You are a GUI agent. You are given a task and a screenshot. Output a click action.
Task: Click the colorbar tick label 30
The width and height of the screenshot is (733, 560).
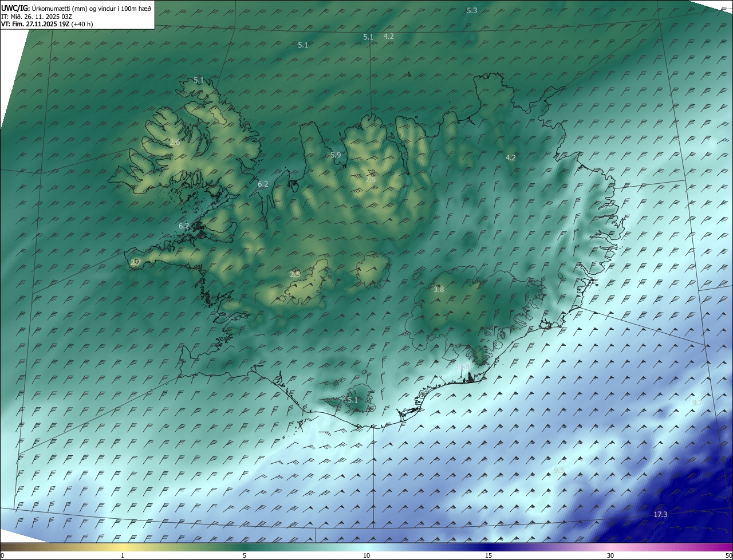(x=610, y=555)
